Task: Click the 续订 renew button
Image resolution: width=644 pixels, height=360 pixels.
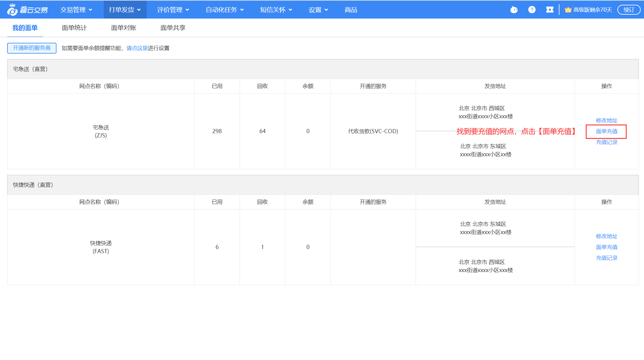Action: [x=628, y=10]
